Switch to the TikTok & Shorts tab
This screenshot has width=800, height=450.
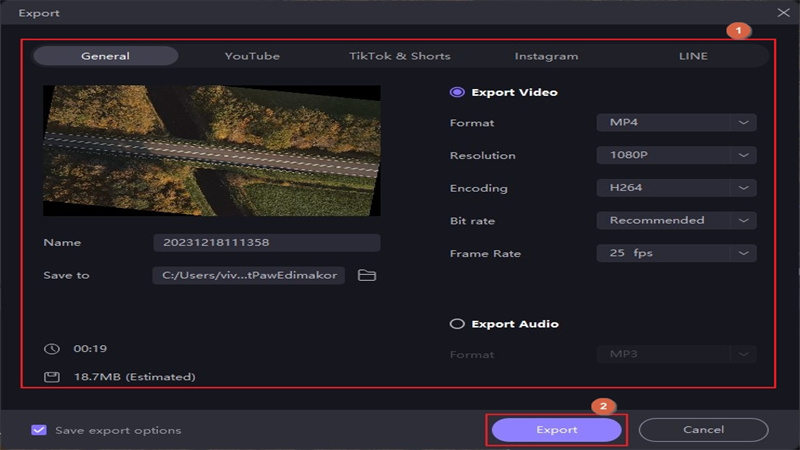pyautogui.click(x=399, y=56)
